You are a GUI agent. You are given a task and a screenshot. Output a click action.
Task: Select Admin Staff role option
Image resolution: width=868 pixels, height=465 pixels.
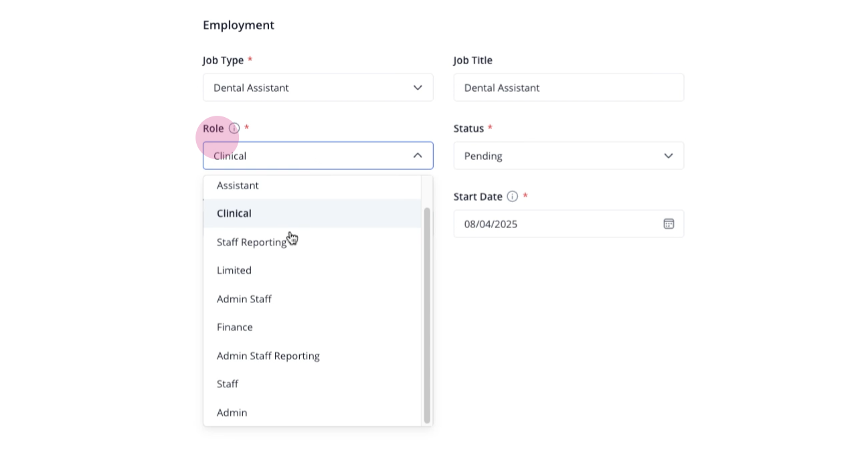[x=312, y=299]
